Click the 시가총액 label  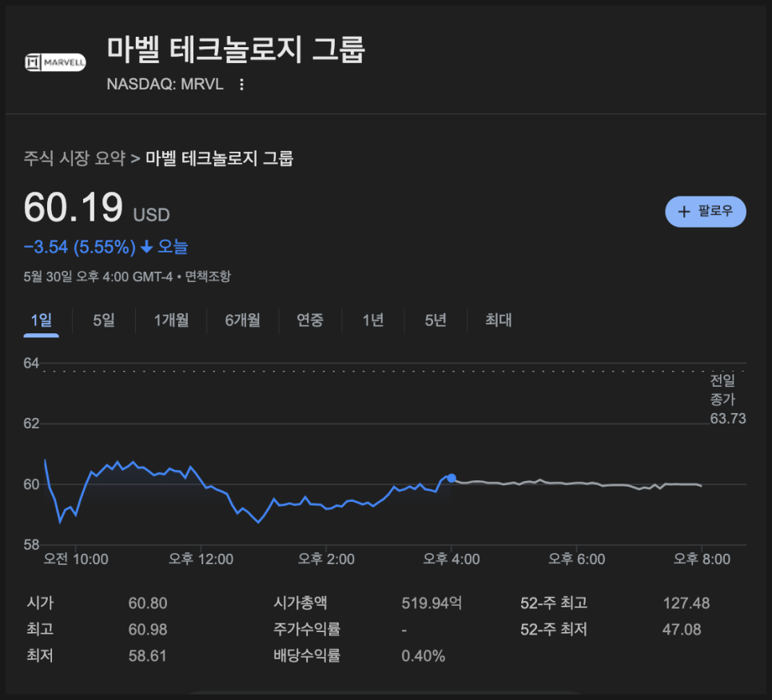[x=300, y=603]
